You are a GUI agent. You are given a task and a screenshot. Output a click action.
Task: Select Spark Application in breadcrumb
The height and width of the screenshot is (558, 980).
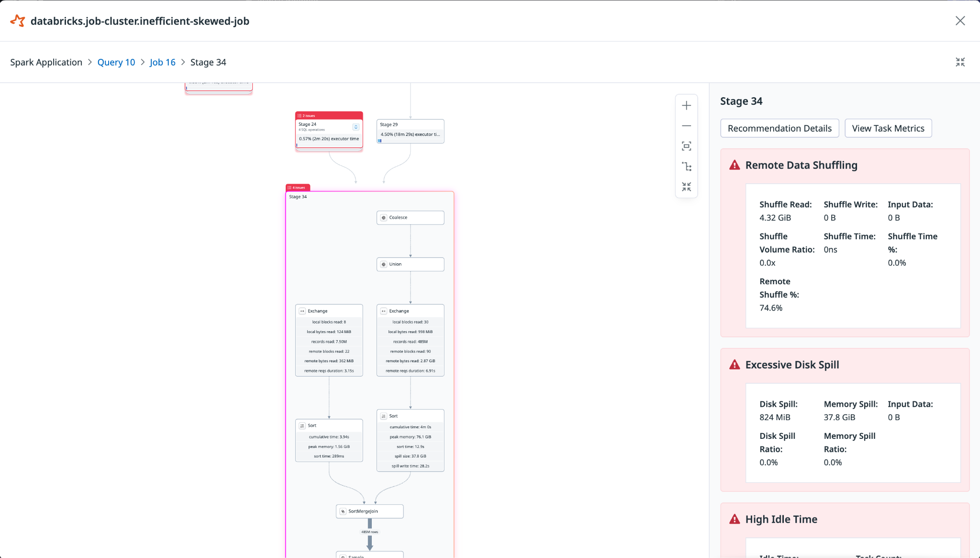click(46, 62)
